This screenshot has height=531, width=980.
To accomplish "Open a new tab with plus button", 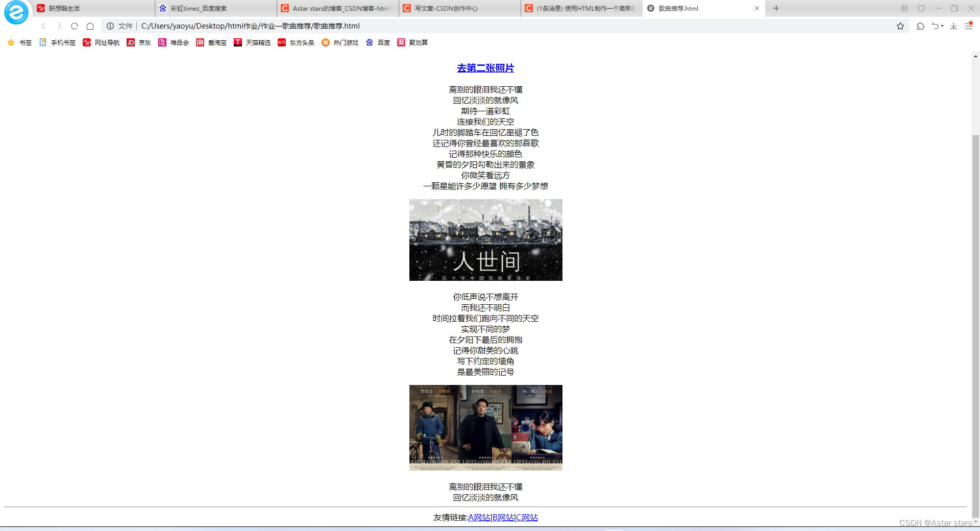I will (776, 8).
